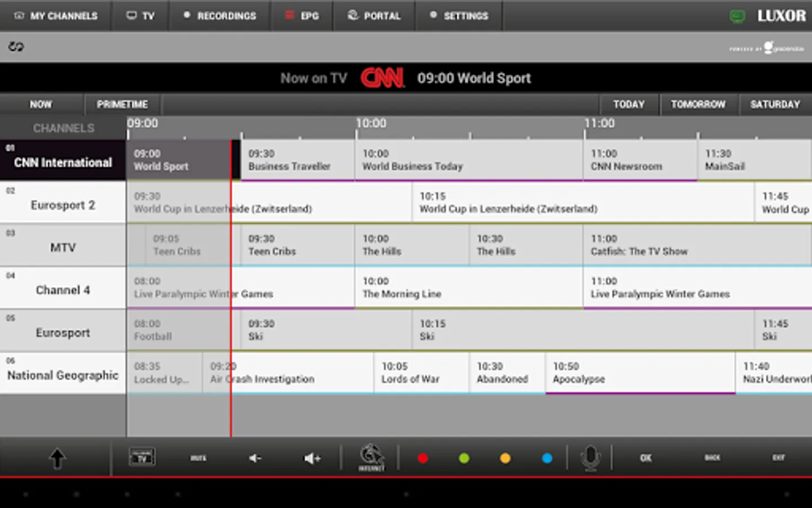812x508 pixels.
Task: Select 11:40 Nazi Underworld program
Action: coord(774,373)
